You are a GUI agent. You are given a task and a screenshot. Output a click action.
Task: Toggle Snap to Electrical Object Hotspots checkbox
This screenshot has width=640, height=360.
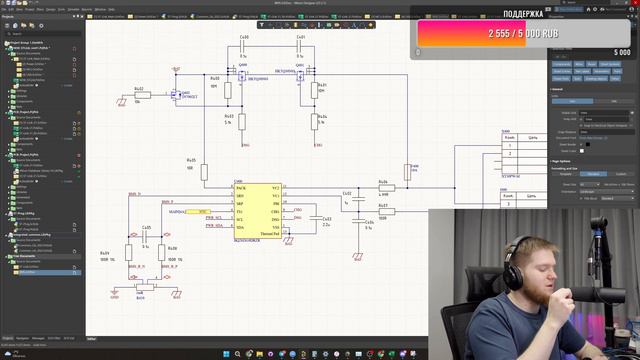coord(581,125)
